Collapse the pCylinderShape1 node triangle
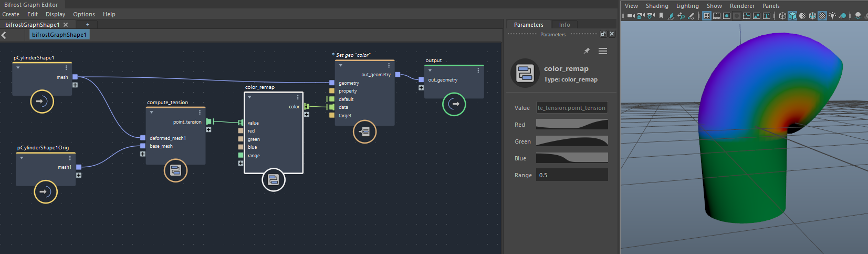The image size is (868, 254). click(18, 68)
